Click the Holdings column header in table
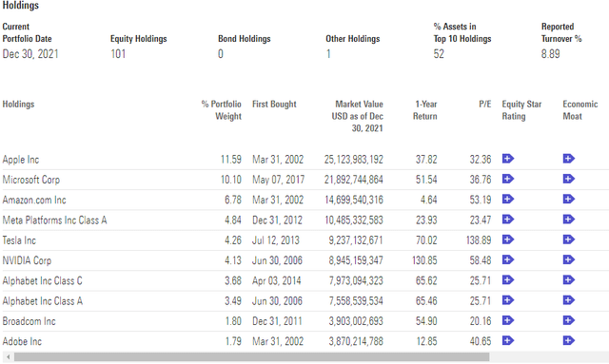This screenshot has width=609, height=364. [x=18, y=104]
